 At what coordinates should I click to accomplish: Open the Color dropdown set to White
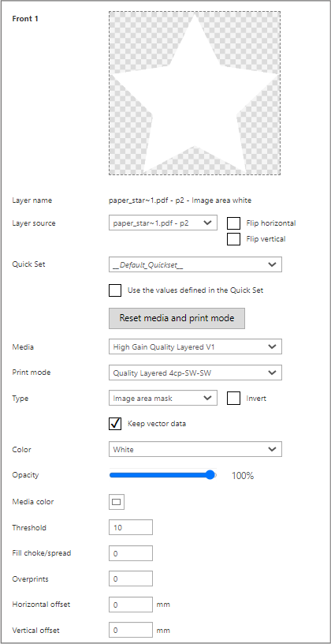coord(195,449)
